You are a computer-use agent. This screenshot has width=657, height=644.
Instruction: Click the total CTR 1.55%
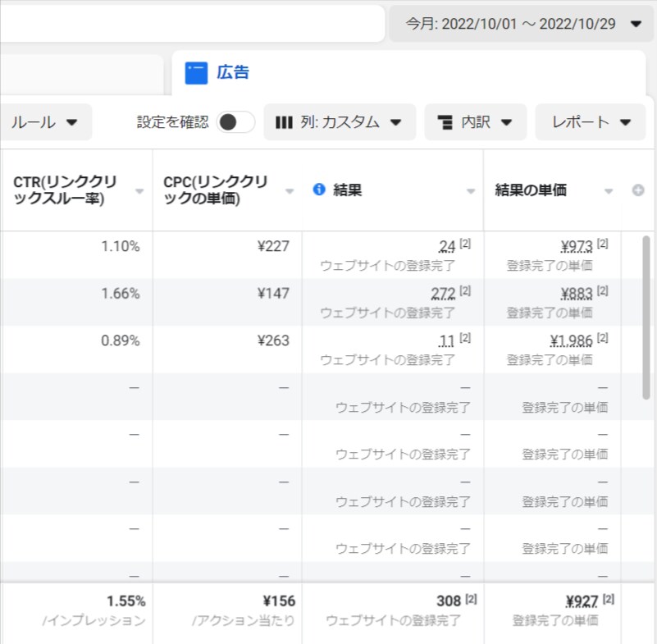pyautogui.click(x=125, y=601)
